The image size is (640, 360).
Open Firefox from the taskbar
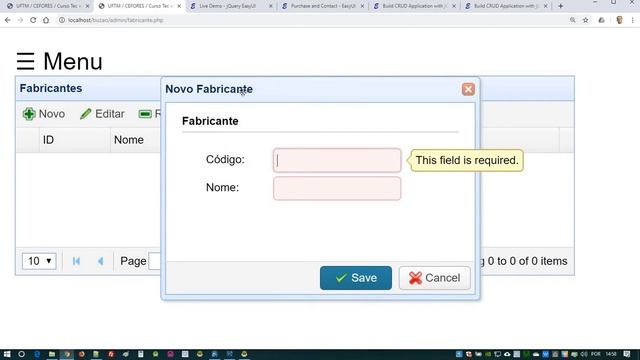tap(81, 354)
